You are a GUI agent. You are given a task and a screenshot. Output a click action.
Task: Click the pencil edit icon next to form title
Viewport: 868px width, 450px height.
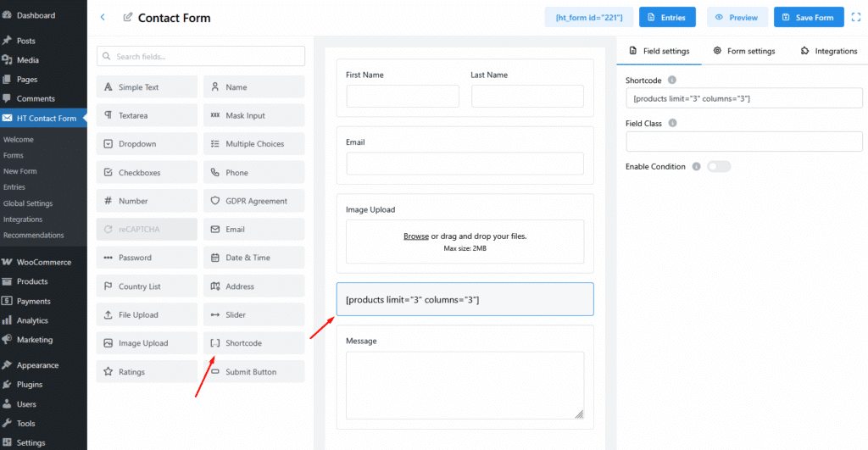click(x=128, y=17)
